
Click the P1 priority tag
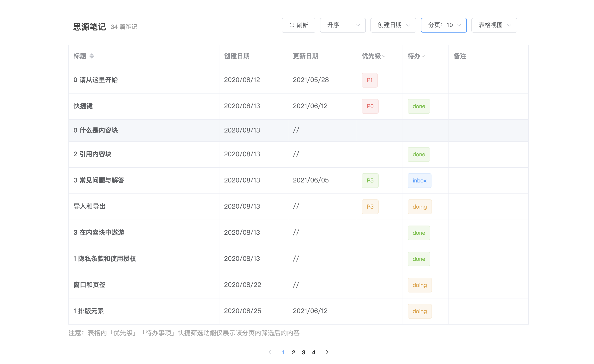coord(370,80)
